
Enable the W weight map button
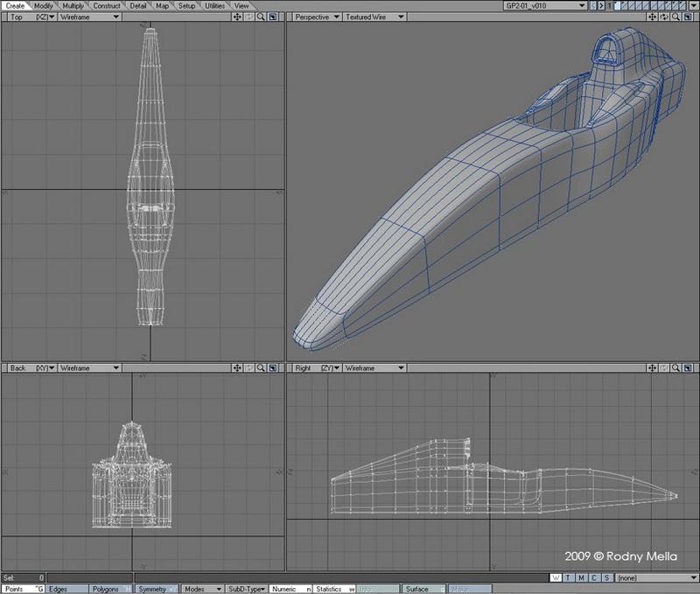[x=556, y=578]
